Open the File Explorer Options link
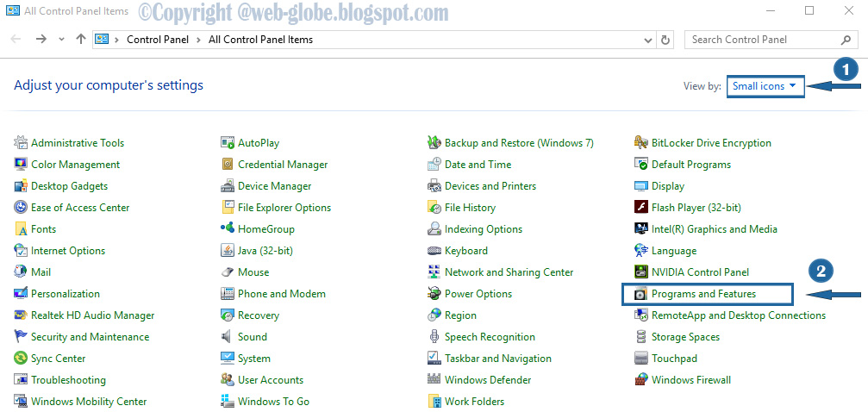Viewport: 868px width, 412px height. tap(284, 208)
